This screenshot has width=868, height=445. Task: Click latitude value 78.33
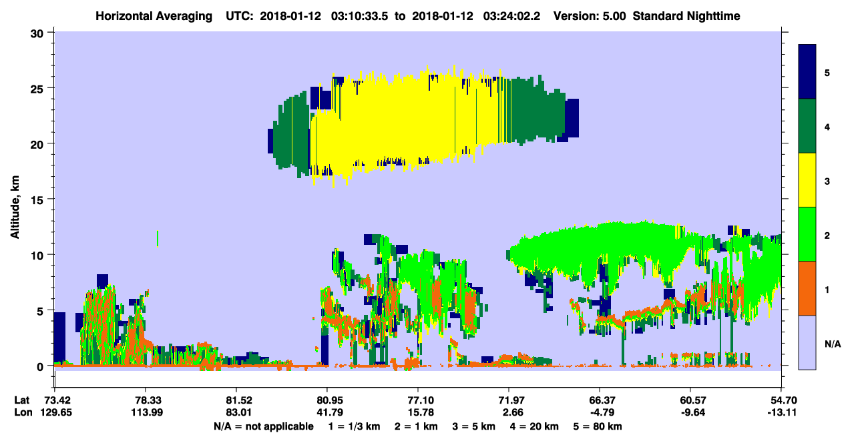click(x=145, y=400)
